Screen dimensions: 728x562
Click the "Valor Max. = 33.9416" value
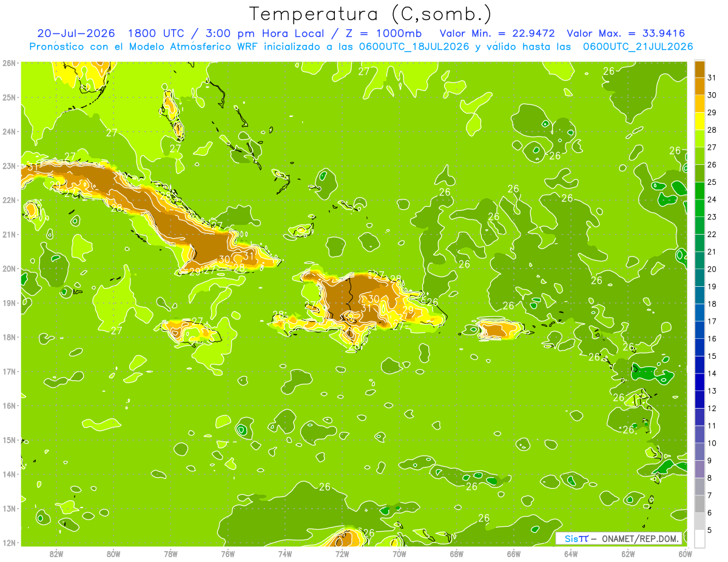(626, 33)
